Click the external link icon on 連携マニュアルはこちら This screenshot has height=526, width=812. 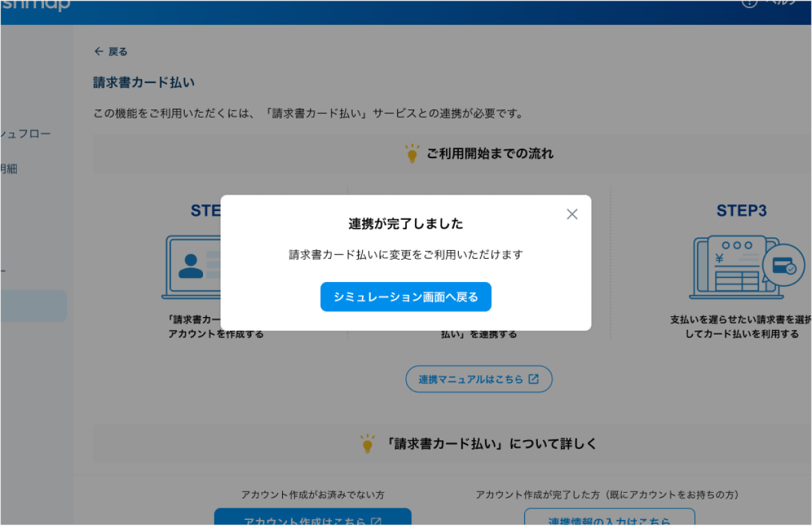[x=533, y=379]
